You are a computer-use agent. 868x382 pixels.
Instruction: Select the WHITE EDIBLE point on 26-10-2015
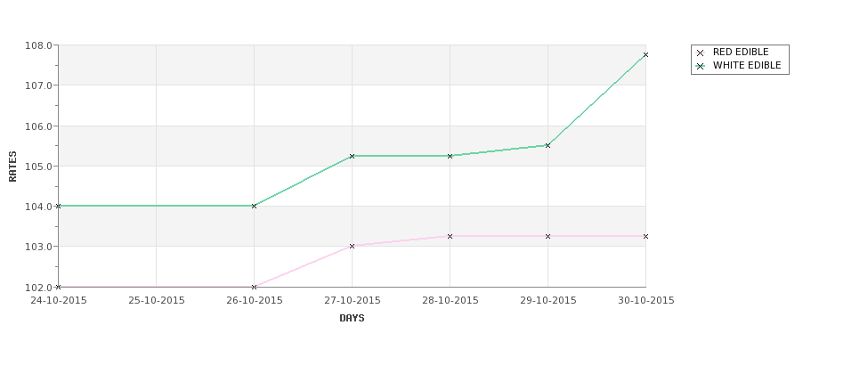(x=254, y=206)
